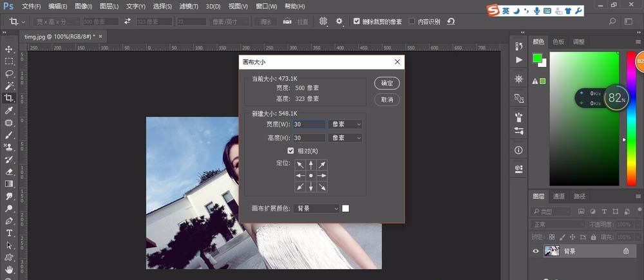Select the Eyedropper tool

point(9,111)
